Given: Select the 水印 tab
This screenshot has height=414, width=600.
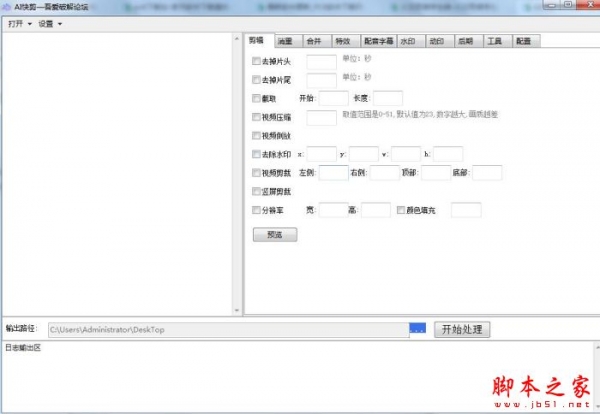Looking at the screenshot, I should point(411,41).
